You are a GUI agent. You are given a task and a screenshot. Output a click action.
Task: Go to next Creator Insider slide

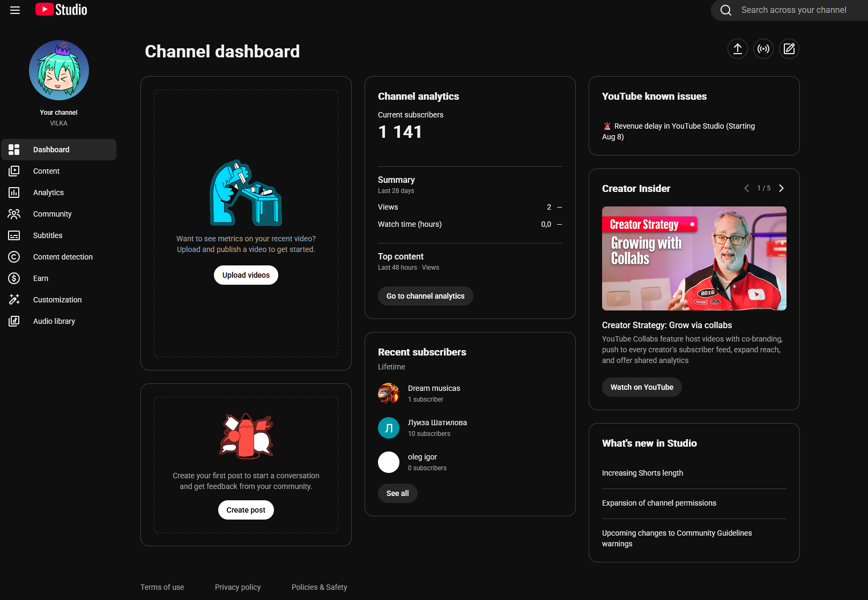click(x=781, y=188)
